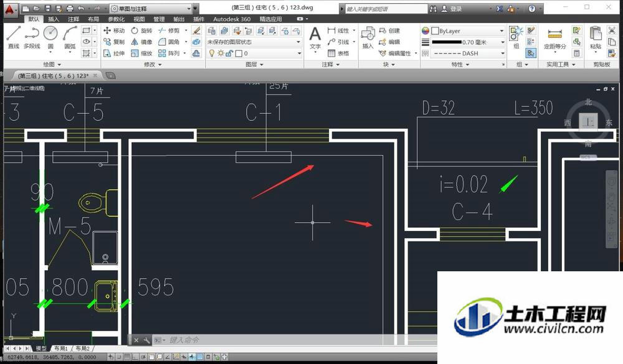Open the AutoCAD application menu button

coord(9,9)
